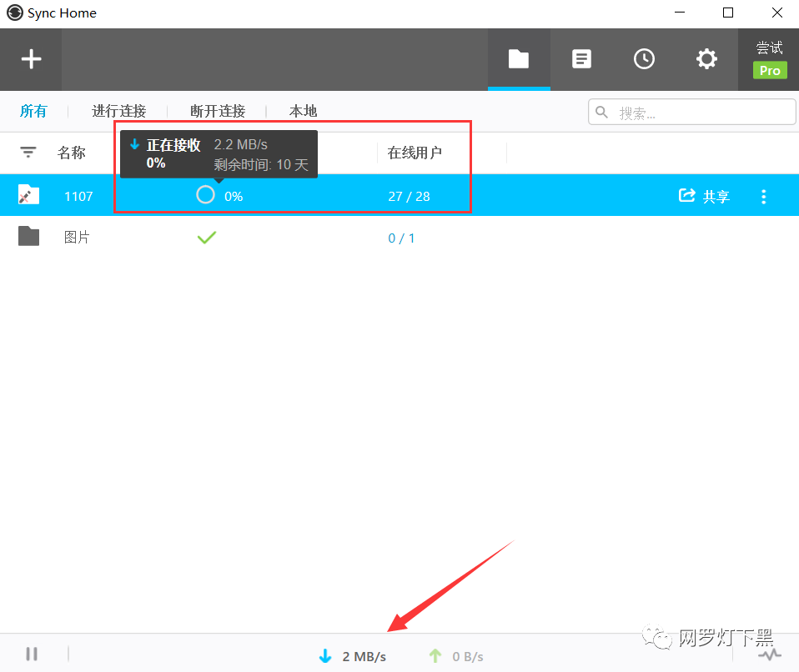
Task: Click the 搜索 search field
Action: coord(691,112)
